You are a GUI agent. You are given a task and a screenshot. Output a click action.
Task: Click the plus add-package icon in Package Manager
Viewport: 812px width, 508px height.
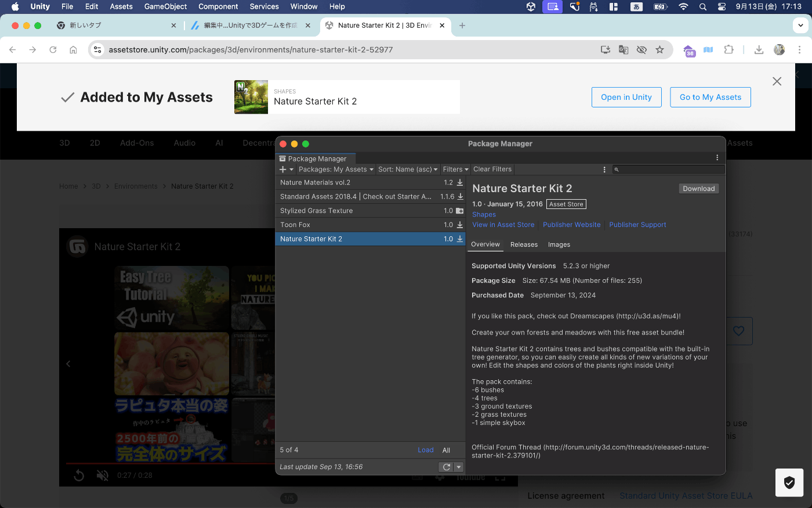coord(283,170)
